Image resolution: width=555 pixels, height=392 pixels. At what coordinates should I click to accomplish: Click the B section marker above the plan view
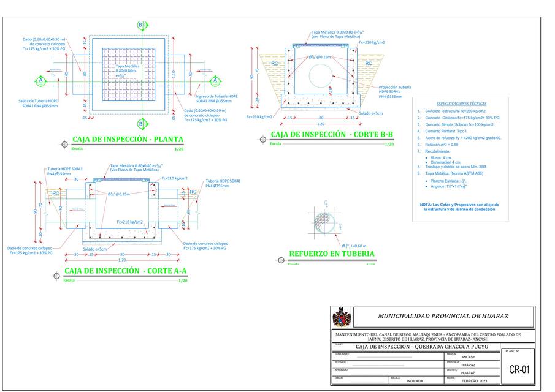point(142,24)
